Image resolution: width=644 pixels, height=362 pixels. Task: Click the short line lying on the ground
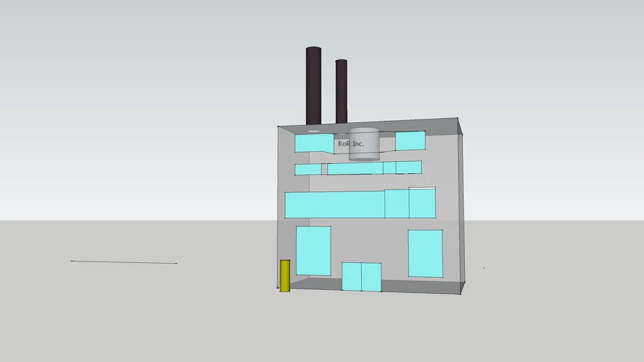pyautogui.click(x=124, y=262)
